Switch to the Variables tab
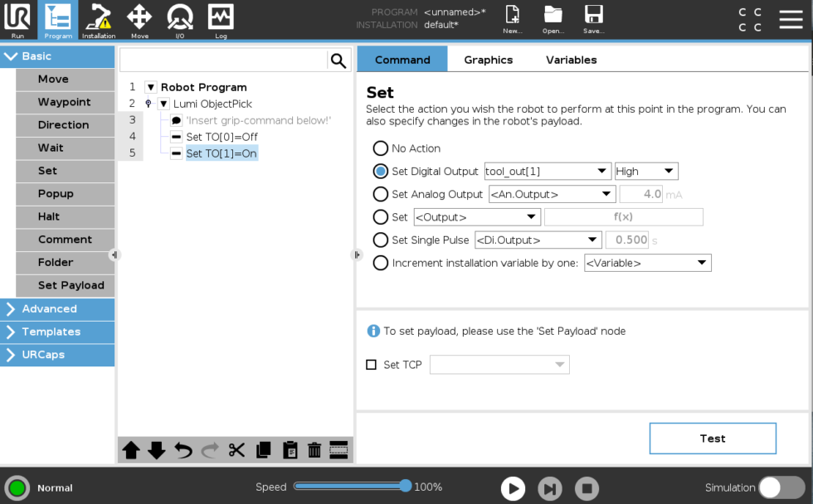The width and height of the screenshot is (813, 504). pos(571,60)
